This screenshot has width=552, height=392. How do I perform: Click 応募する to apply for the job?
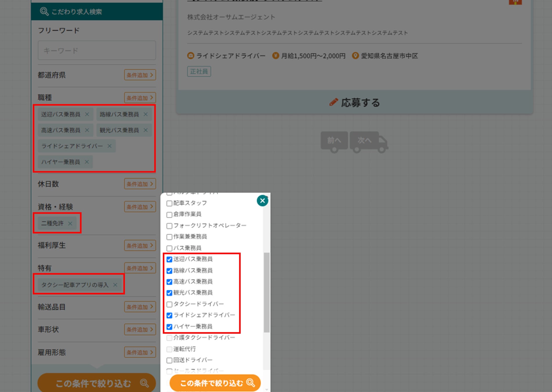point(355,102)
